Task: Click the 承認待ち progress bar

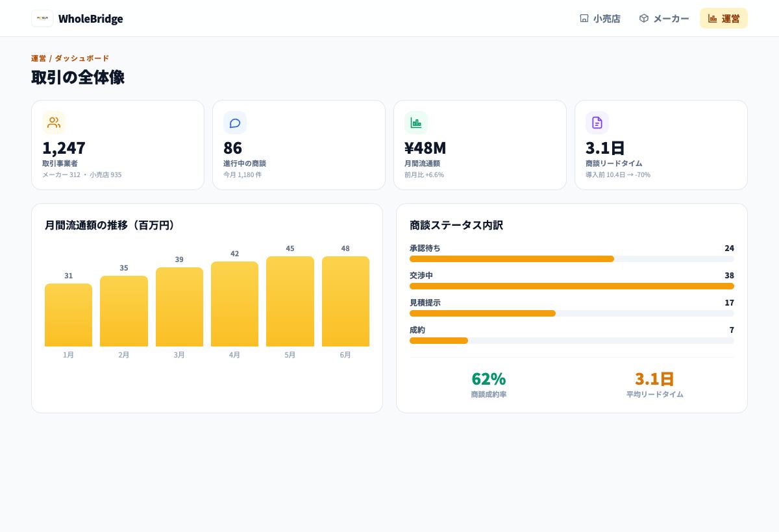Action: coord(572,259)
